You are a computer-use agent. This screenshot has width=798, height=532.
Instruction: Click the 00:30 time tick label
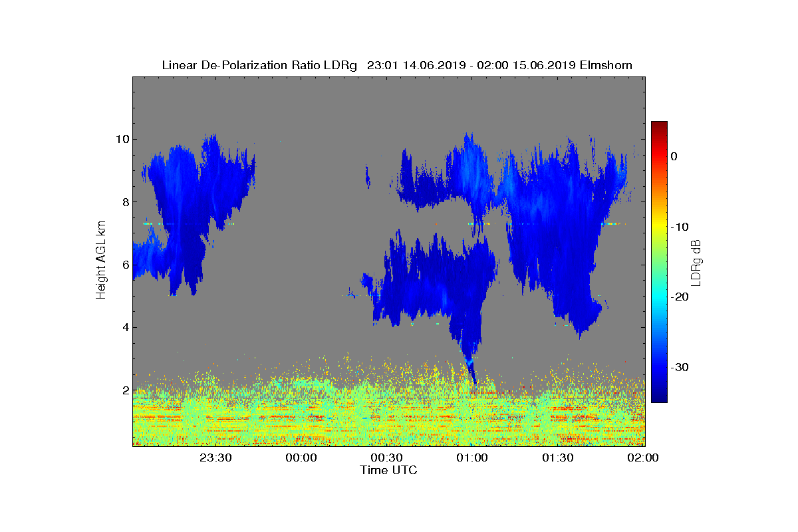point(386,458)
